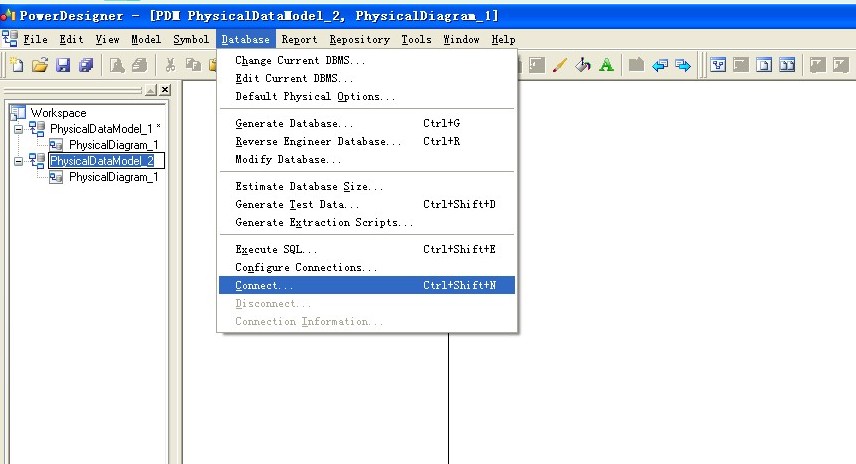Click the gray folder icon before blue arrows
The image size is (856, 464).
point(637,66)
